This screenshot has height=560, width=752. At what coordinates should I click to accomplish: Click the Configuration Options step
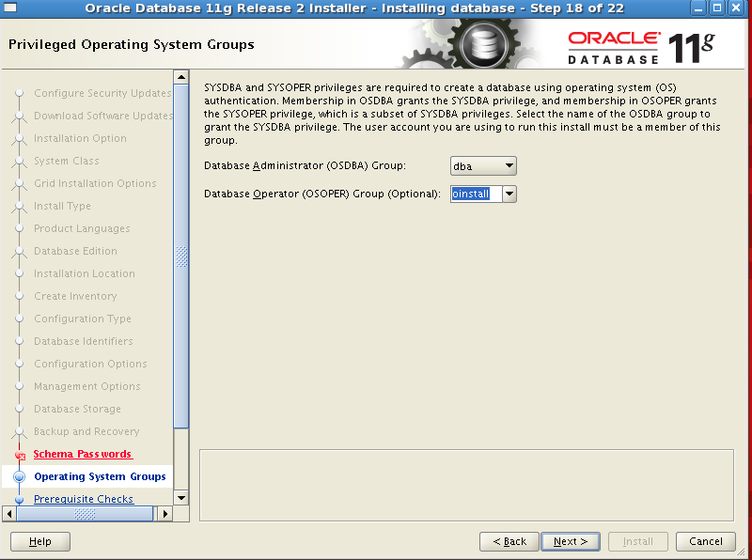pyautogui.click(x=90, y=364)
